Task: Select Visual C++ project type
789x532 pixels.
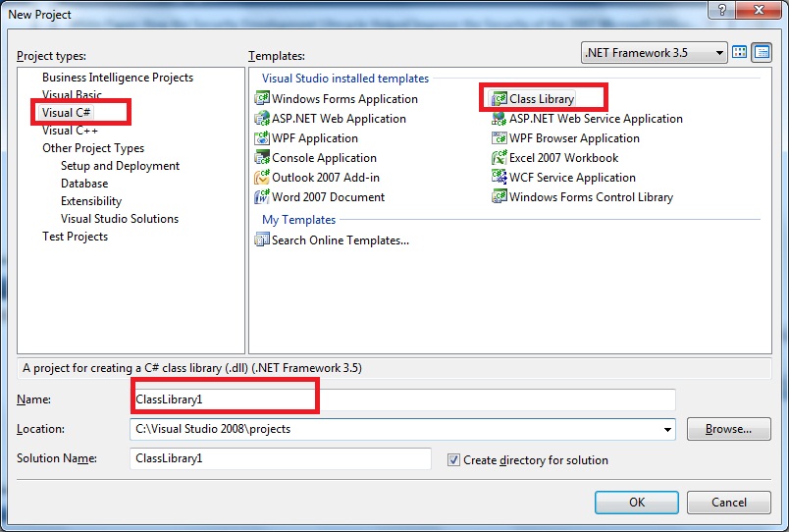Action: pos(70,131)
